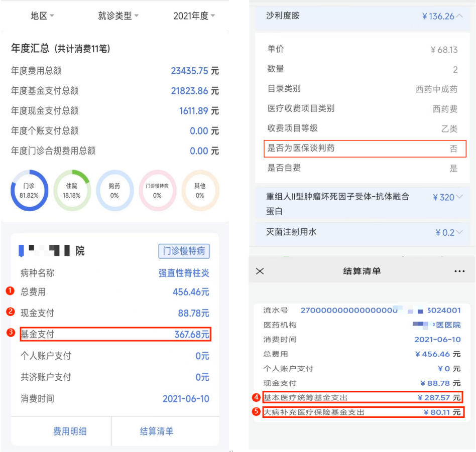
Task: Open the three-dot more options menu
Action: tap(459, 271)
